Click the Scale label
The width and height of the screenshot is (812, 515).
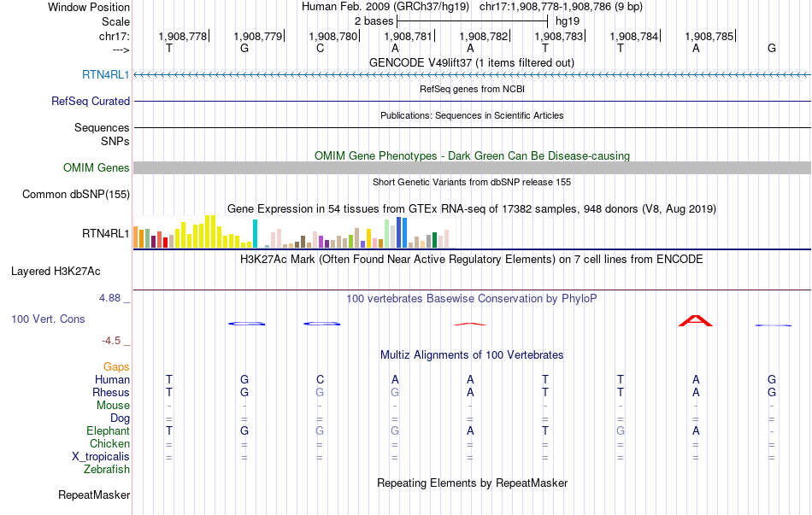116,21
